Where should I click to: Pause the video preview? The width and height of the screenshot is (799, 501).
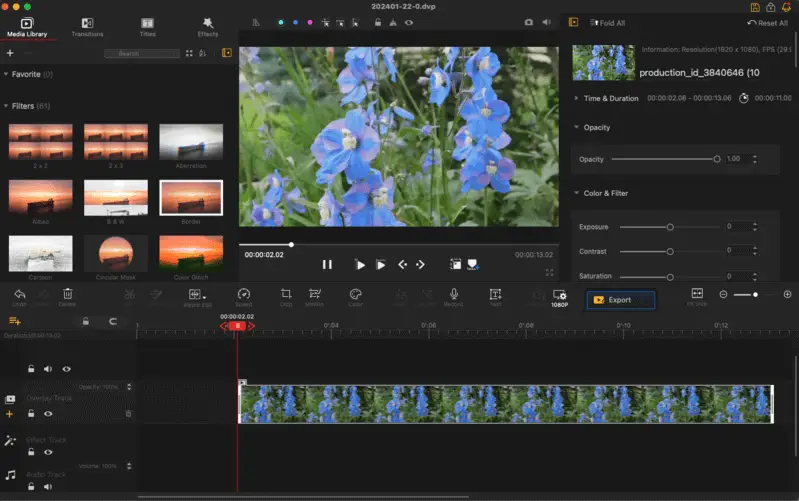pos(327,265)
